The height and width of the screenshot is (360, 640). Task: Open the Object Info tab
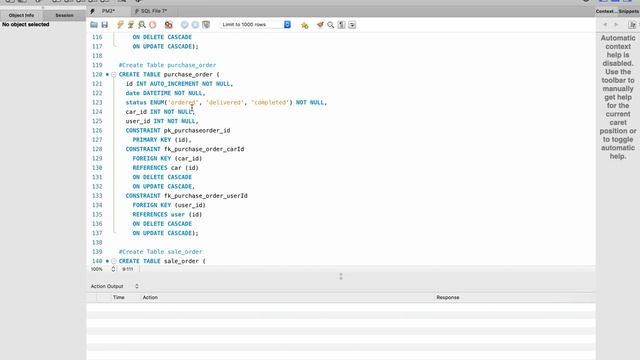(x=21, y=15)
